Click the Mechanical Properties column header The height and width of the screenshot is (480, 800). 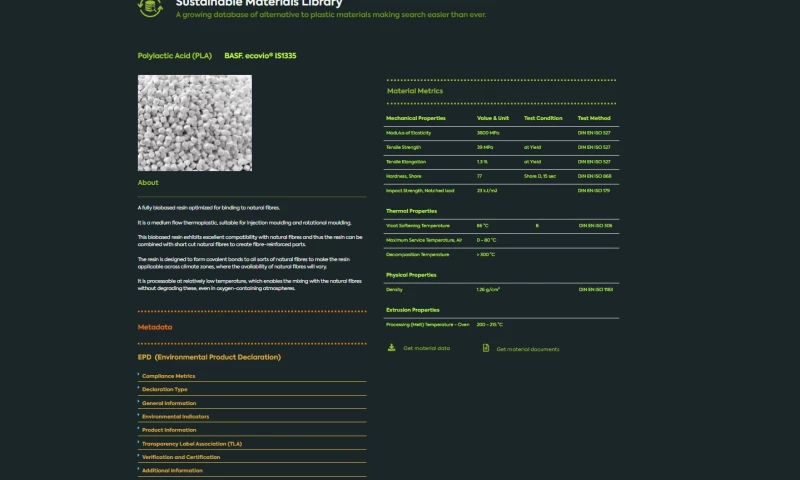coord(416,118)
